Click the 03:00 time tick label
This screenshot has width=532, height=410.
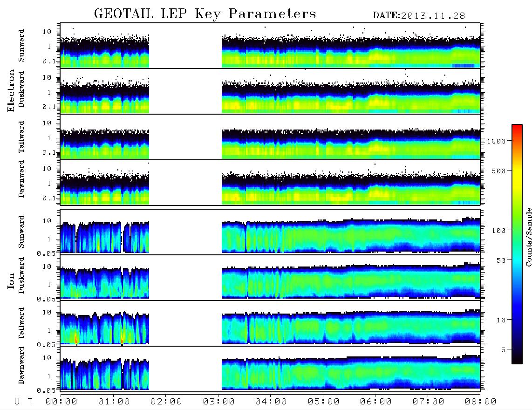219,402
